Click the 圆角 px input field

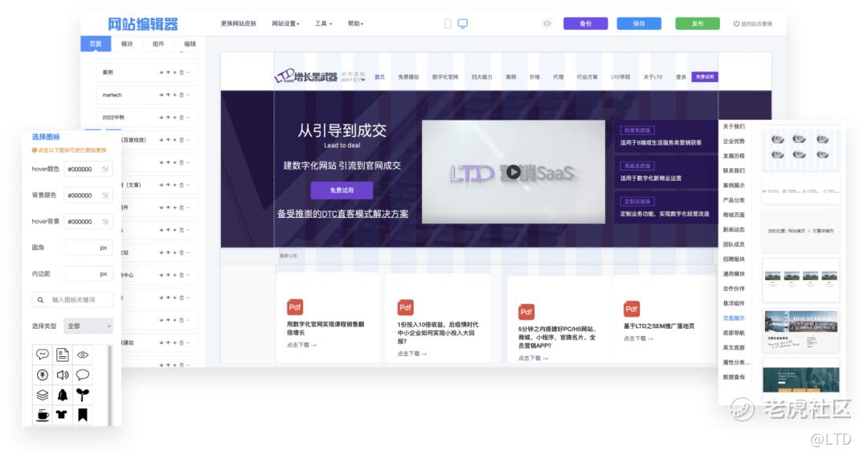88,248
